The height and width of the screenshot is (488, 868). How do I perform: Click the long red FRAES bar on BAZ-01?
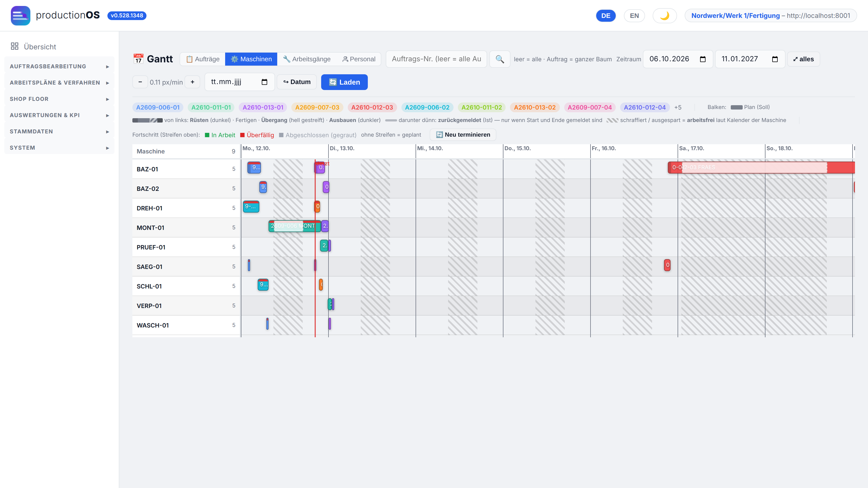761,167
